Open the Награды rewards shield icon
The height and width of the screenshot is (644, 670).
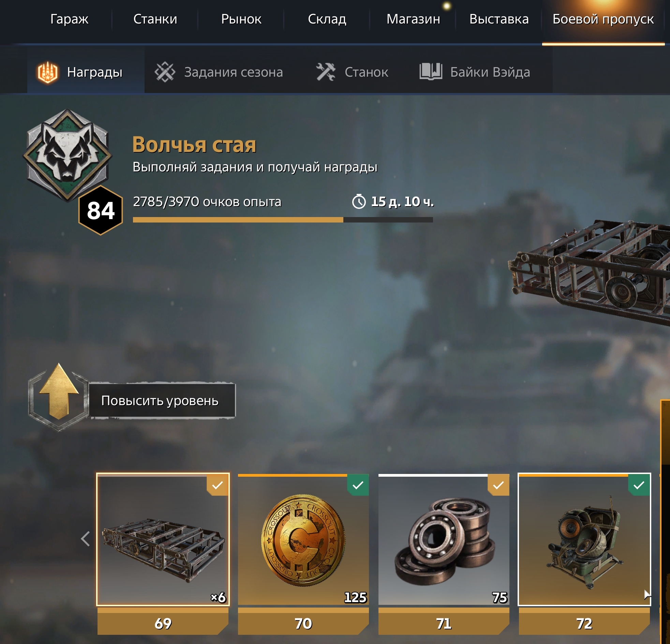47,73
